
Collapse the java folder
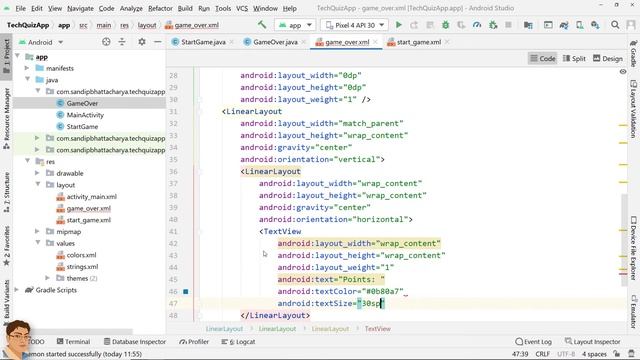tap(27, 80)
